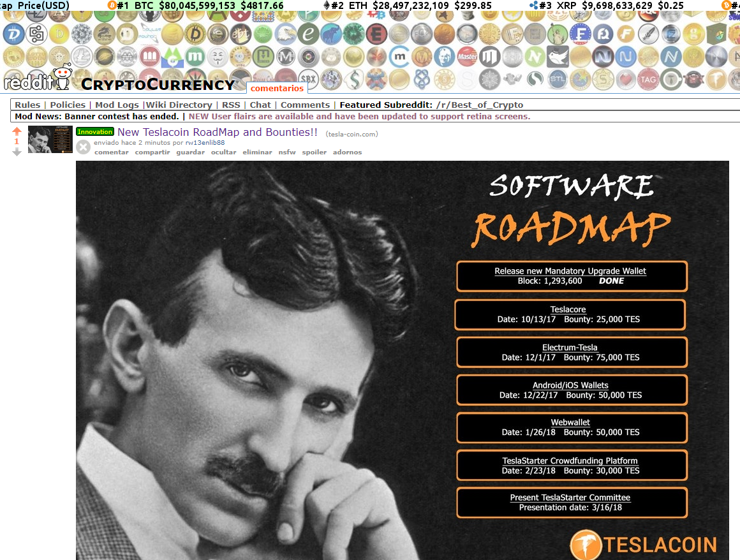The image size is (740, 560).
Task: Open the adornos flair option
Action: point(347,152)
